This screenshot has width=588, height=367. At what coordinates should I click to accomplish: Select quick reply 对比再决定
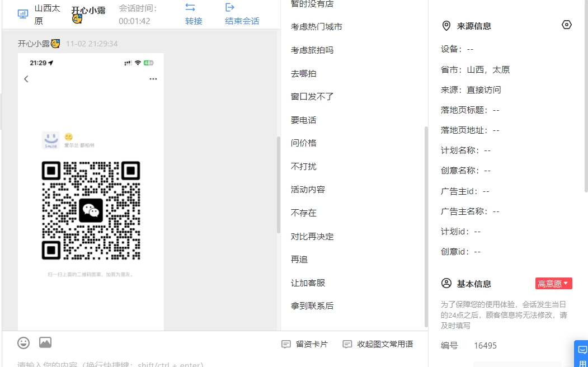[x=312, y=237]
